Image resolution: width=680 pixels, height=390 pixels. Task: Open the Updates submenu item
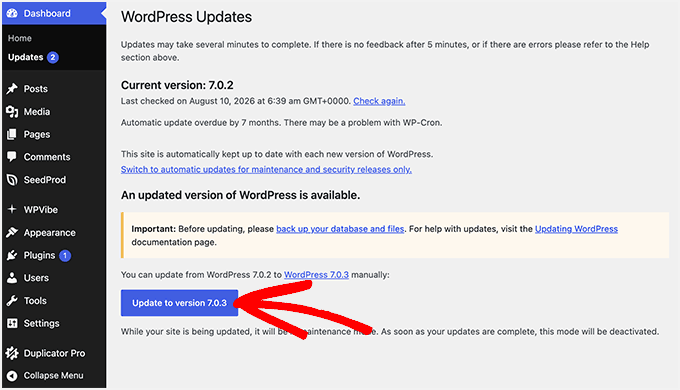[x=26, y=57]
